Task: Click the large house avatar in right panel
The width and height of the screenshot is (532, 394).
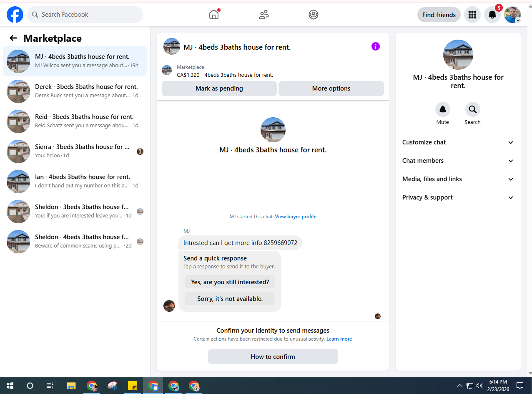Action: (458, 55)
